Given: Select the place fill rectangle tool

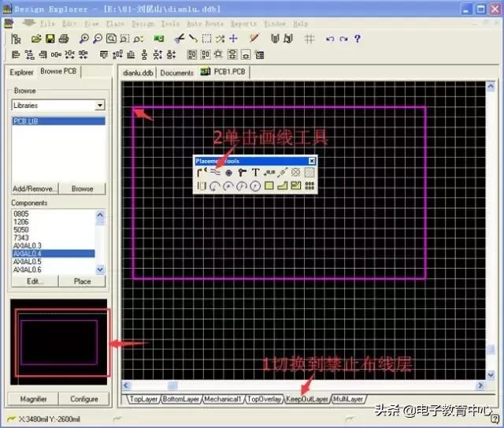Looking at the screenshot, I should (269, 186).
